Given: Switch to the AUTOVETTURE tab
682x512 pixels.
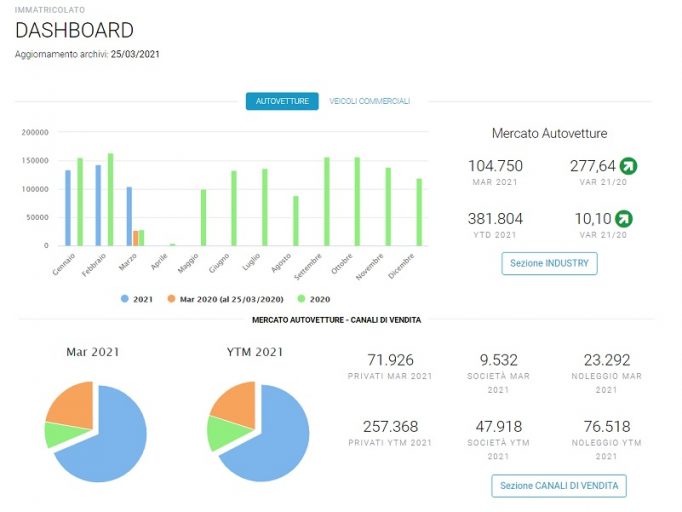Looking at the screenshot, I should [x=282, y=101].
